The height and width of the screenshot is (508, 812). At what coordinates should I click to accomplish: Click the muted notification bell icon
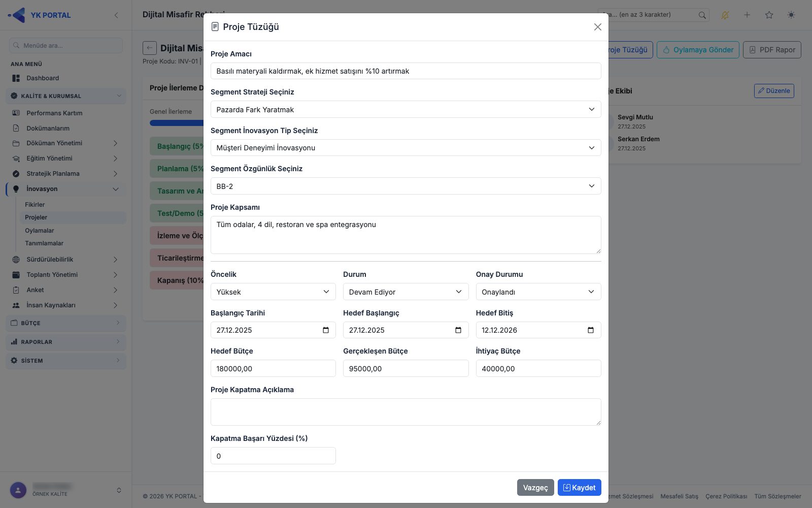(x=725, y=15)
